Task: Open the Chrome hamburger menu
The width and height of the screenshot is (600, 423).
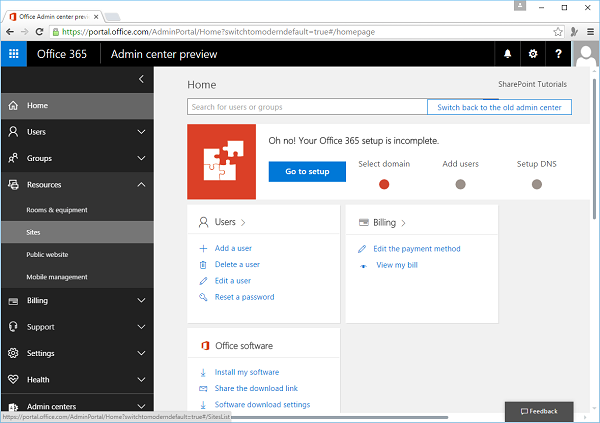Action: (590, 32)
